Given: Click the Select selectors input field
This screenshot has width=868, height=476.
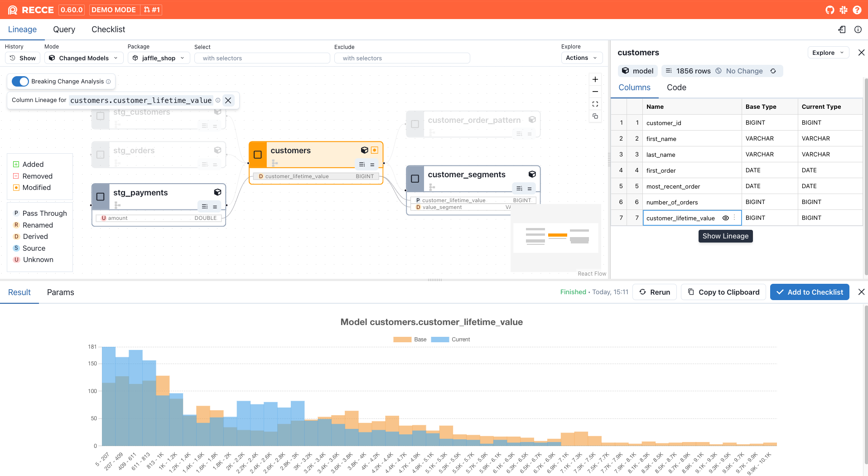Looking at the screenshot, I should pyautogui.click(x=262, y=58).
